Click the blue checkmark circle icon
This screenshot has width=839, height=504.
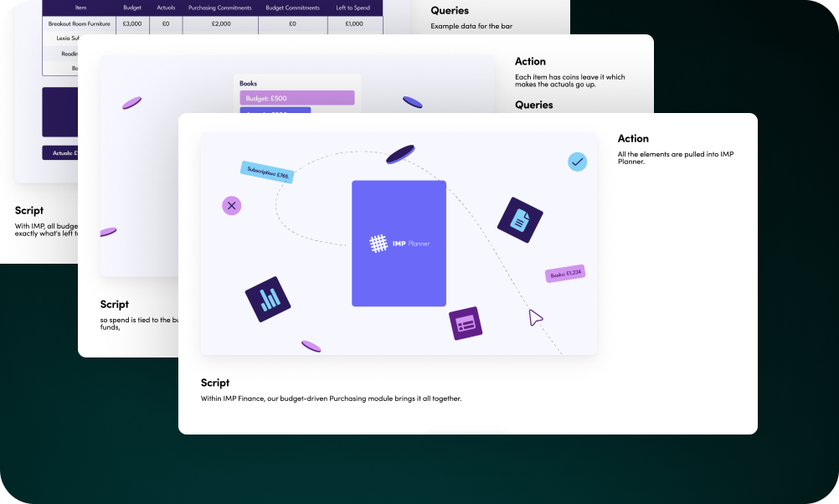coord(578,162)
